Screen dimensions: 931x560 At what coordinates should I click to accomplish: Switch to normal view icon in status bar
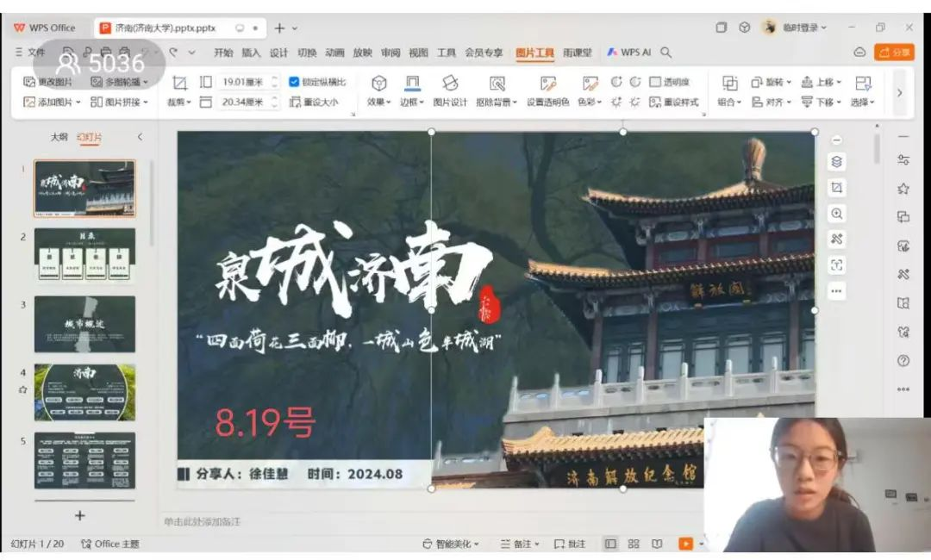click(610, 544)
